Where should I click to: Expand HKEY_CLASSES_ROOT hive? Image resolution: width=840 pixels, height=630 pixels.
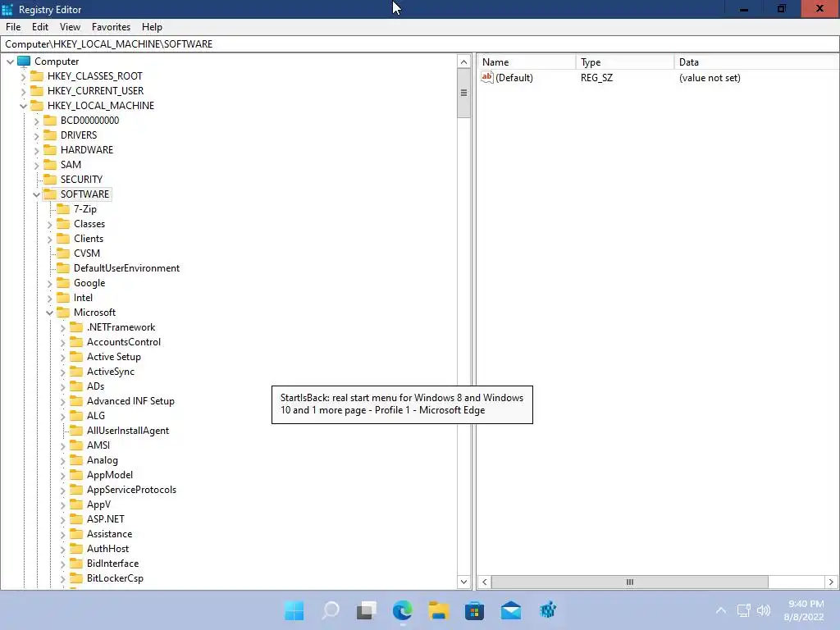click(x=23, y=76)
